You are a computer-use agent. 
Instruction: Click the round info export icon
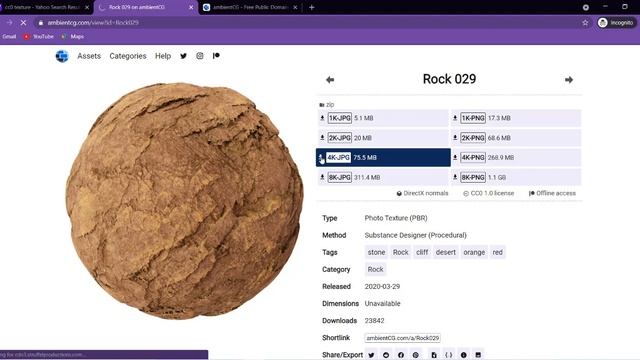click(x=463, y=355)
